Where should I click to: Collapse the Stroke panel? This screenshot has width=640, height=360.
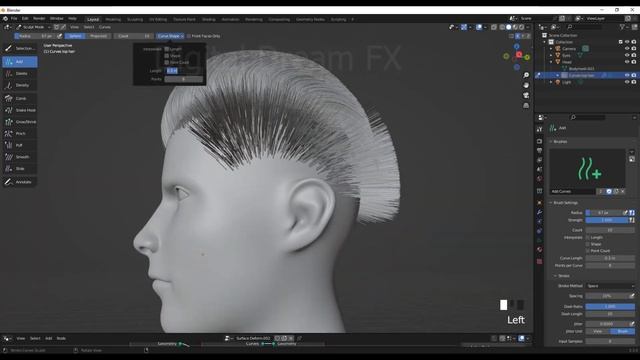(x=555, y=276)
